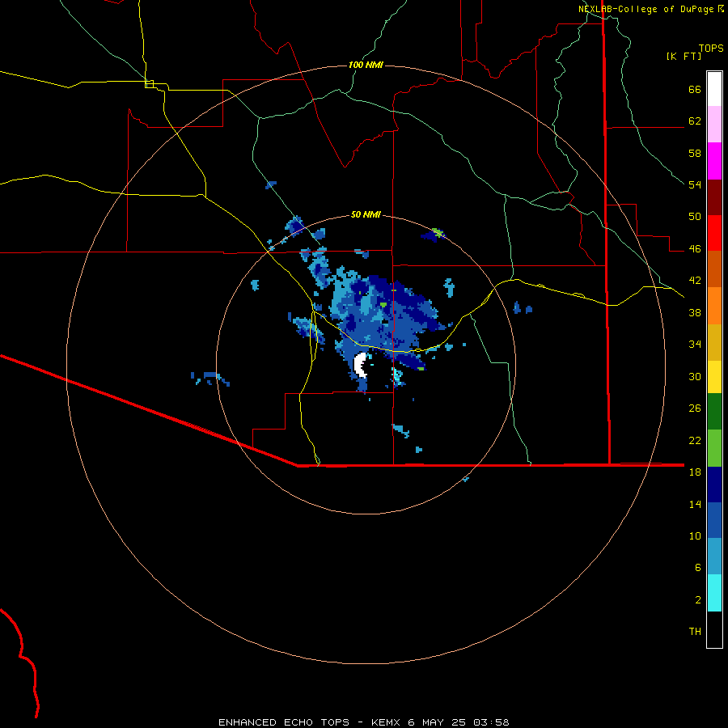
Task: Click the orange legend swatch near 38
Action: (714, 306)
